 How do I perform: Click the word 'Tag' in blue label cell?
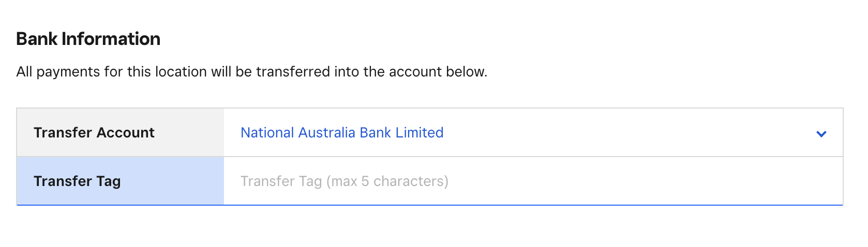tap(108, 181)
